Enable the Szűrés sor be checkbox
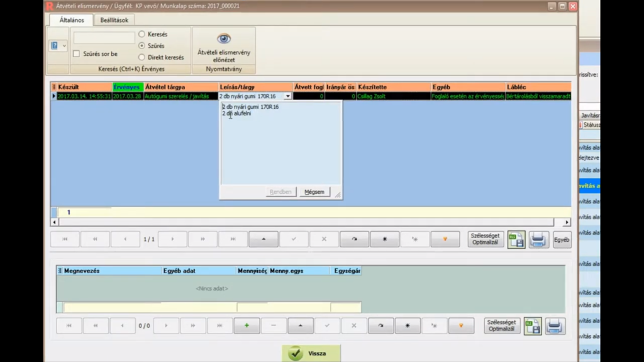Image resolution: width=644 pixels, height=362 pixels. click(77, 54)
